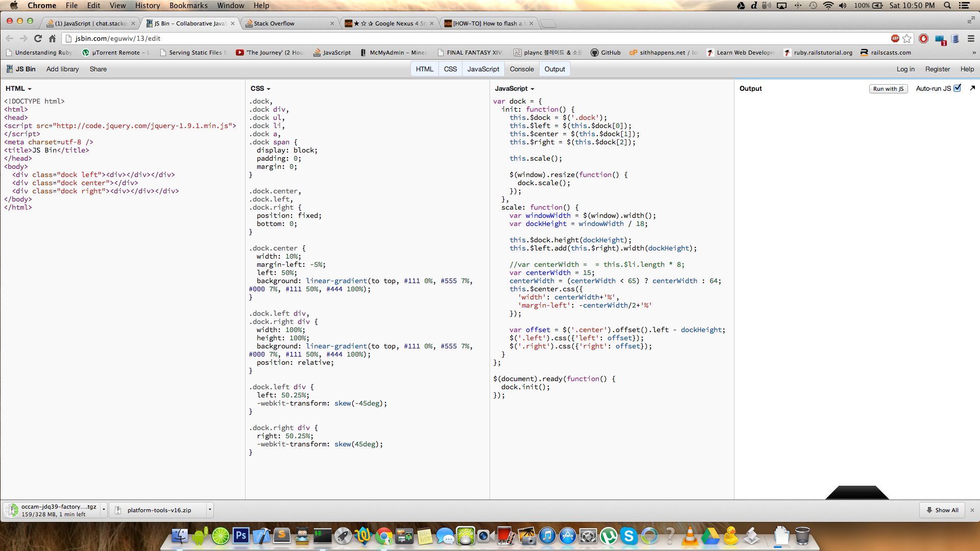The height and width of the screenshot is (551, 980).
Task: Click the Log in link
Action: click(x=905, y=69)
